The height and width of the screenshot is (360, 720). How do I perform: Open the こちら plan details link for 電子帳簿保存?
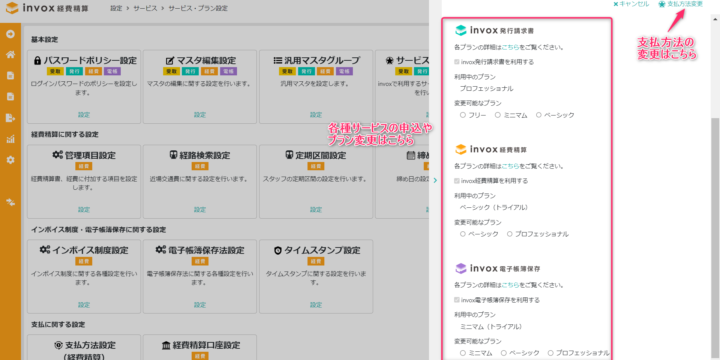pyautogui.click(x=511, y=285)
